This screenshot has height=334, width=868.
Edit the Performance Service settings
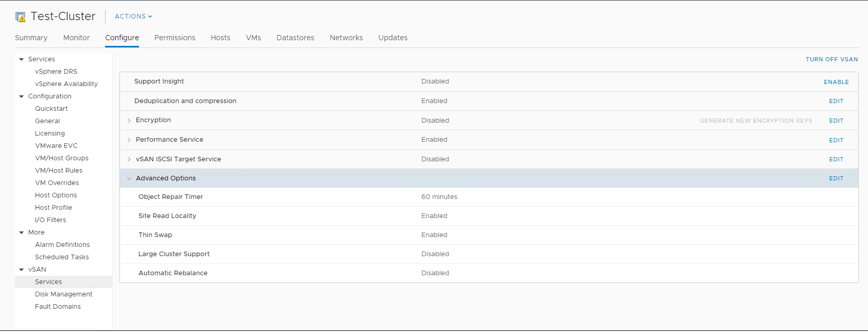tap(836, 140)
